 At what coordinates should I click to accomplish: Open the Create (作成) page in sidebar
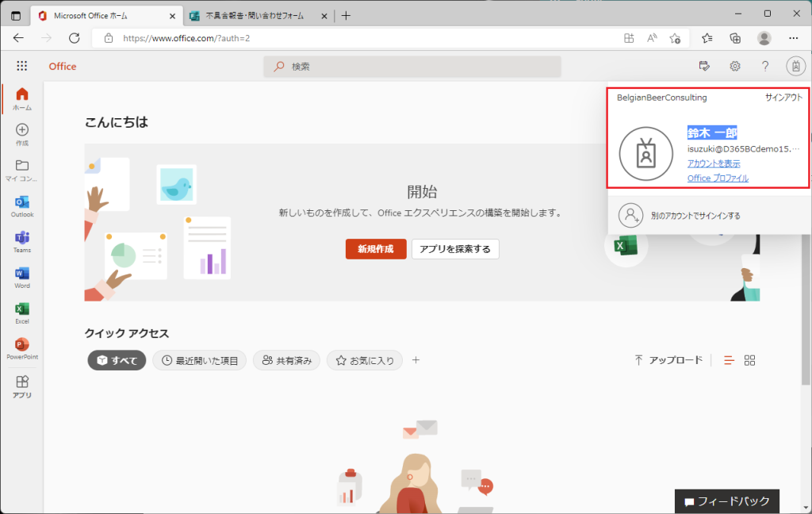pos(21,135)
